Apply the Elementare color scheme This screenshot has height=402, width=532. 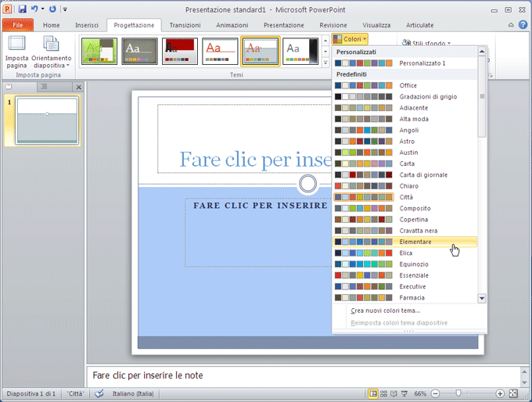pyautogui.click(x=404, y=242)
